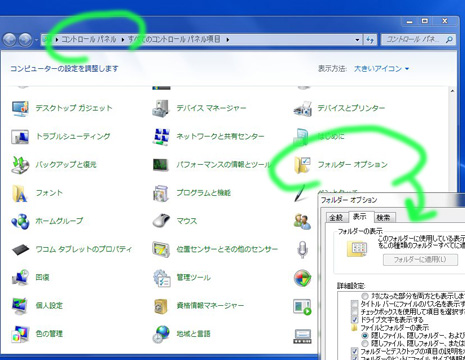Open デバイス マネージャー

(199, 108)
